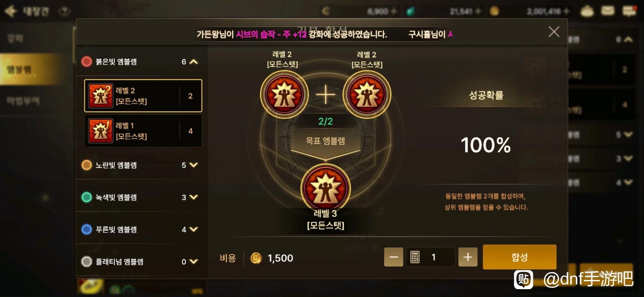Open the chat bubble icon
The height and width of the screenshot is (297, 644).
[x=629, y=11]
